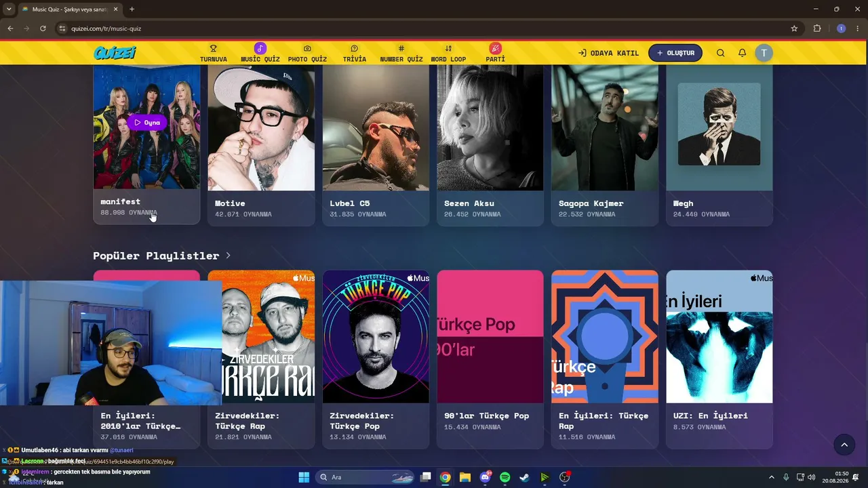Open the site search magnifier
868x488 pixels.
[x=720, y=53]
